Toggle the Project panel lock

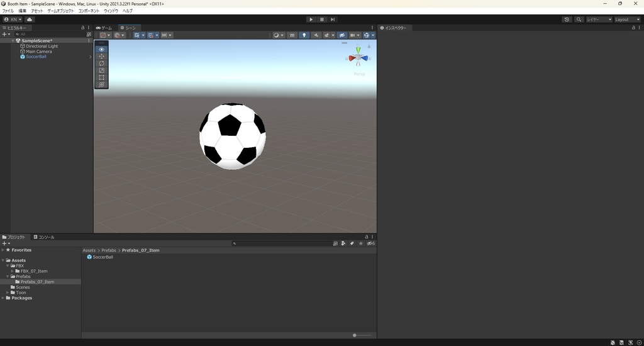pyautogui.click(x=367, y=237)
